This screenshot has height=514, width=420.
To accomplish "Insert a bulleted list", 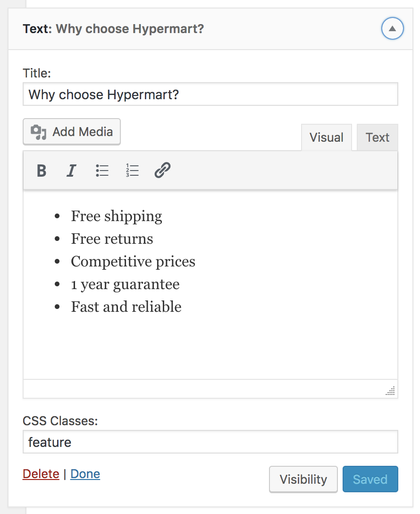I will pos(102,171).
